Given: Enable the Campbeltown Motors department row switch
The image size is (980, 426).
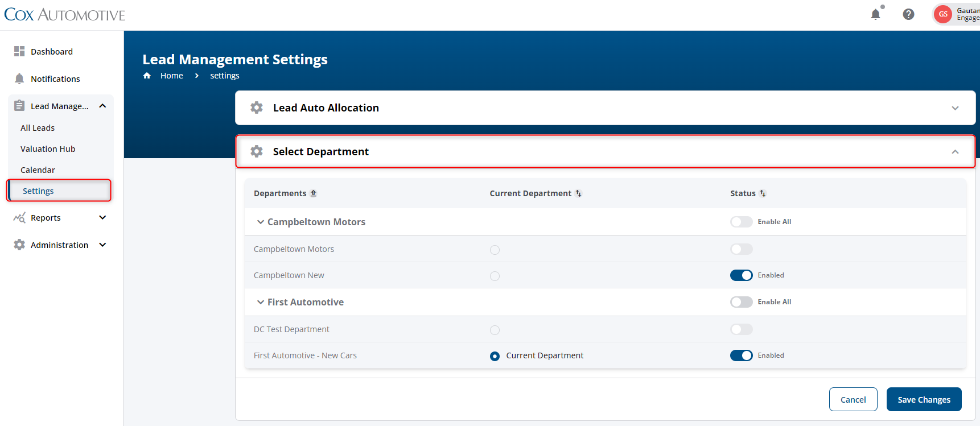Looking at the screenshot, I should point(742,249).
